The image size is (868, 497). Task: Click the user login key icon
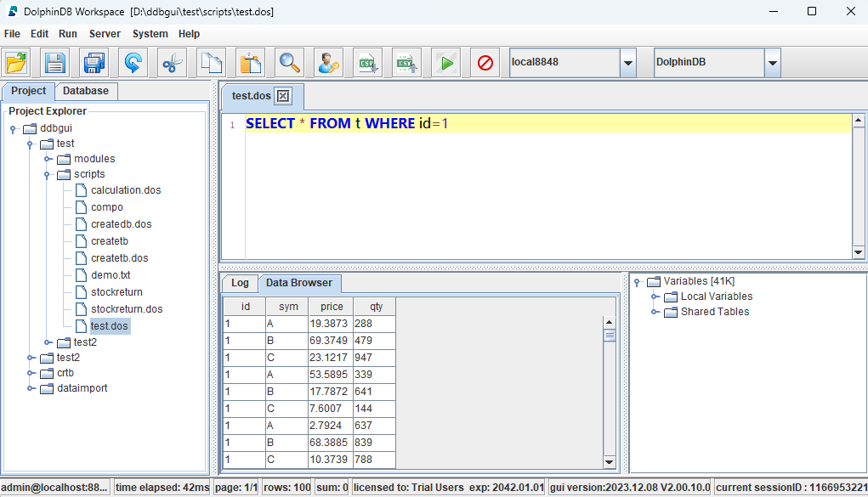tap(329, 63)
